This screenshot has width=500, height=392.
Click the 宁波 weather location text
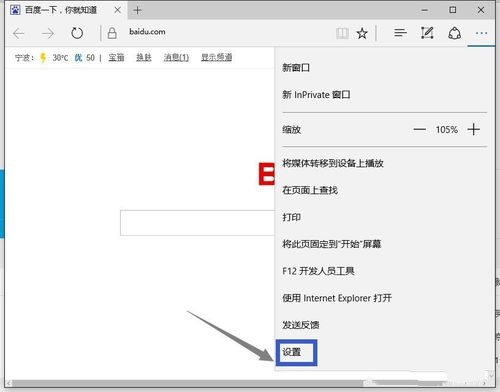tap(24, 58)
